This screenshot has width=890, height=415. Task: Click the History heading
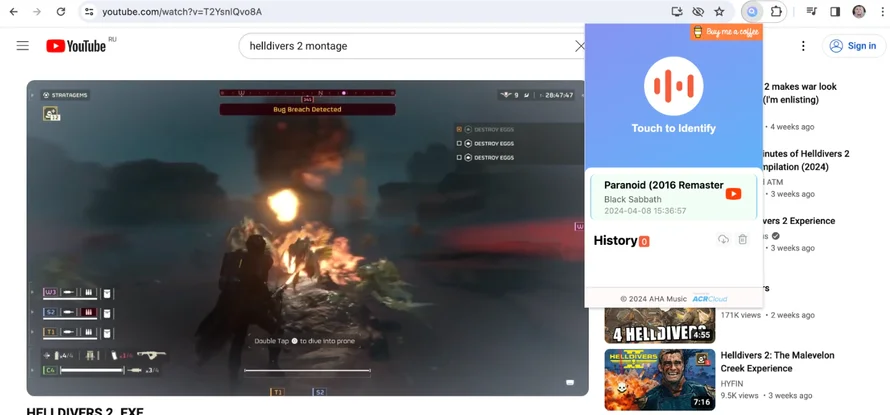pyautogui.click(x=615, y=241)
